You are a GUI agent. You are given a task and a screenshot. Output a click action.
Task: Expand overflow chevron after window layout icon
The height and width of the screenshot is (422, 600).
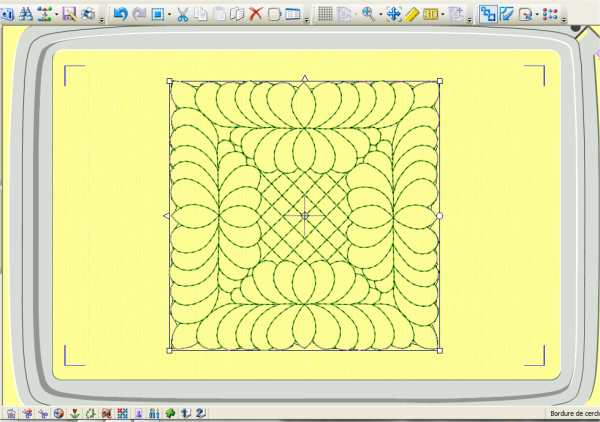307,20
